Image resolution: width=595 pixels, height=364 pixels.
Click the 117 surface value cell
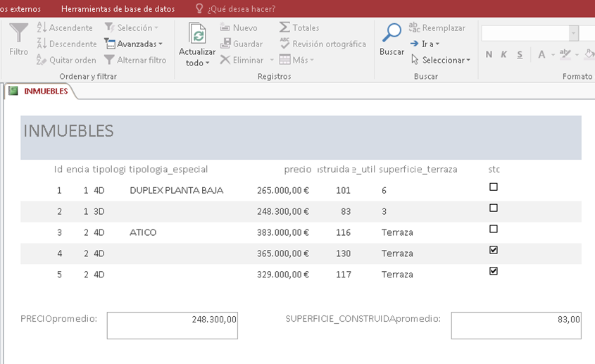[x=344, y=275]
